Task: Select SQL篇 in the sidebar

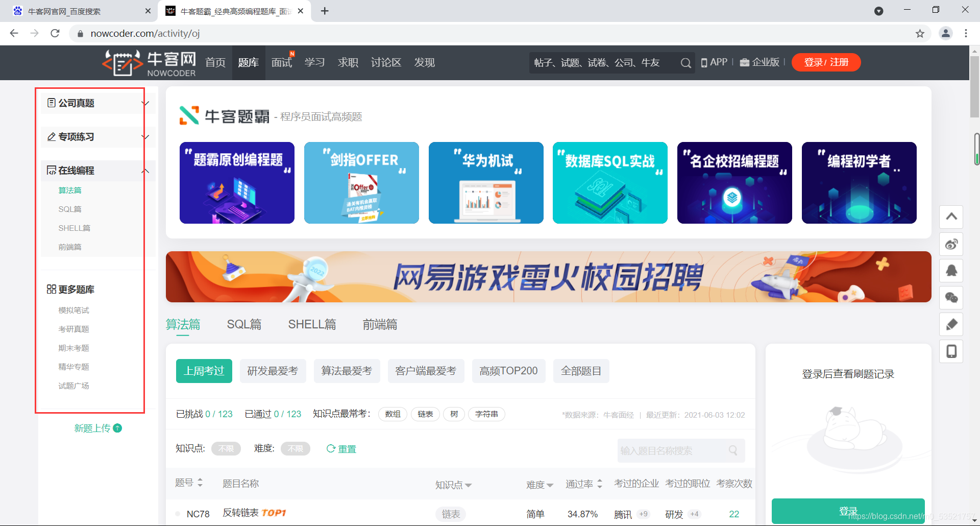Action: tap(70, 209)
